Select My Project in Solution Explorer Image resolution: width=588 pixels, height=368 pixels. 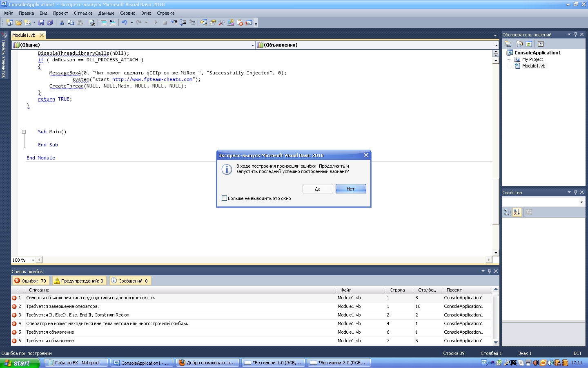coord(532,59)
